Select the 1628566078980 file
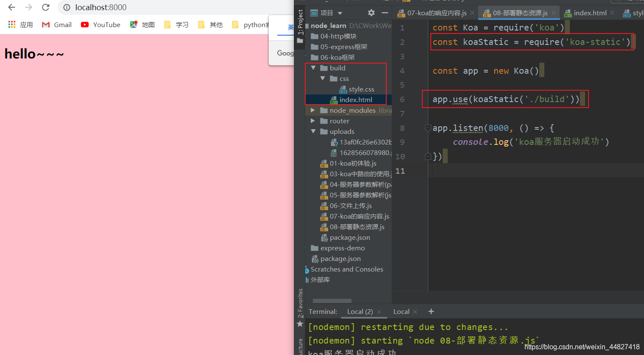 (x=361, y=153)
